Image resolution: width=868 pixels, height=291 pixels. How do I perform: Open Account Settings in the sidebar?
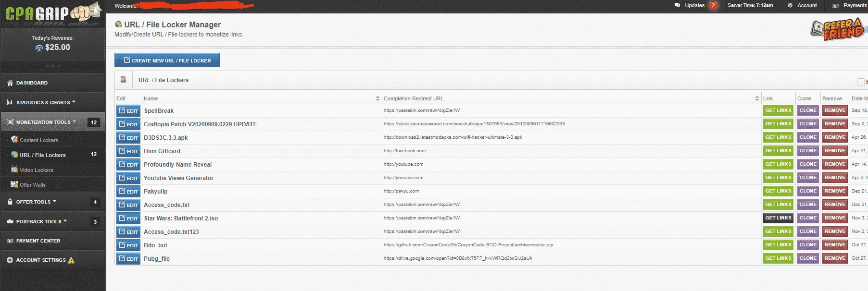pyautogui.click(x=52, y=260)
